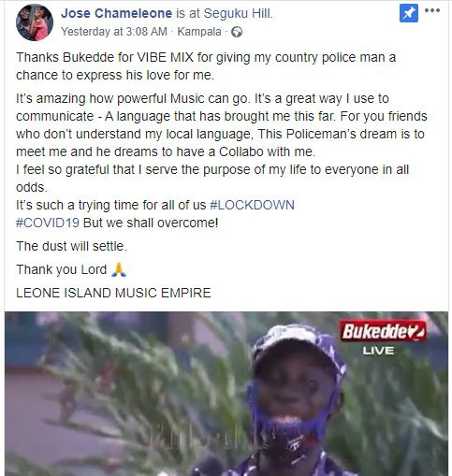This screenshot has height=476, width=452.
Task: Click the text 'The dust will settle.'
Action: click(72, 246)
